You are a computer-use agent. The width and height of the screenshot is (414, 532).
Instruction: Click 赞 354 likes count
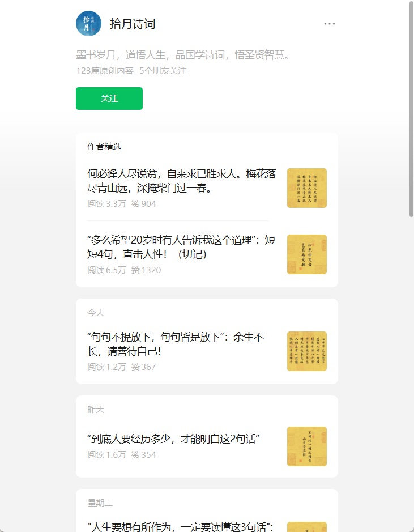click(144, 454)
